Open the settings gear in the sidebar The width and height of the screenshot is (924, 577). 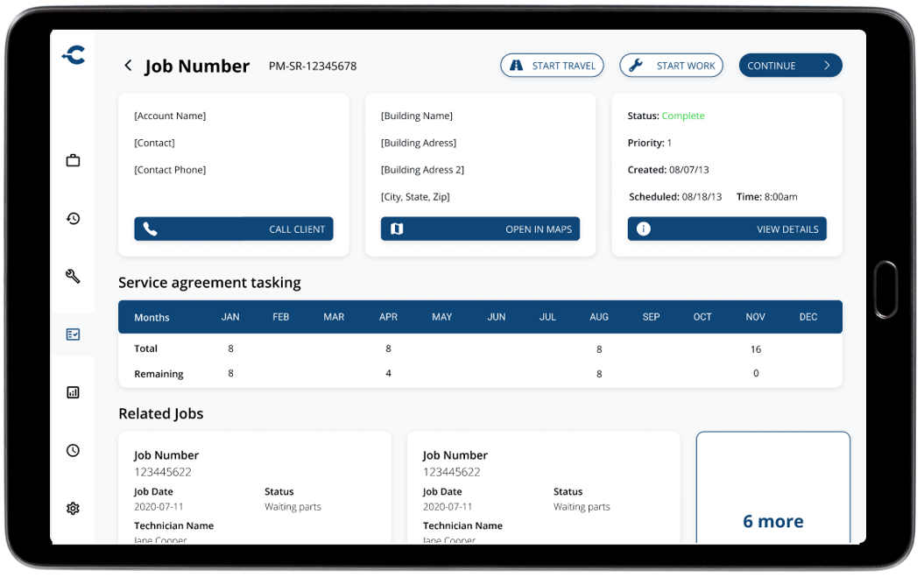(x=73, y=508)
